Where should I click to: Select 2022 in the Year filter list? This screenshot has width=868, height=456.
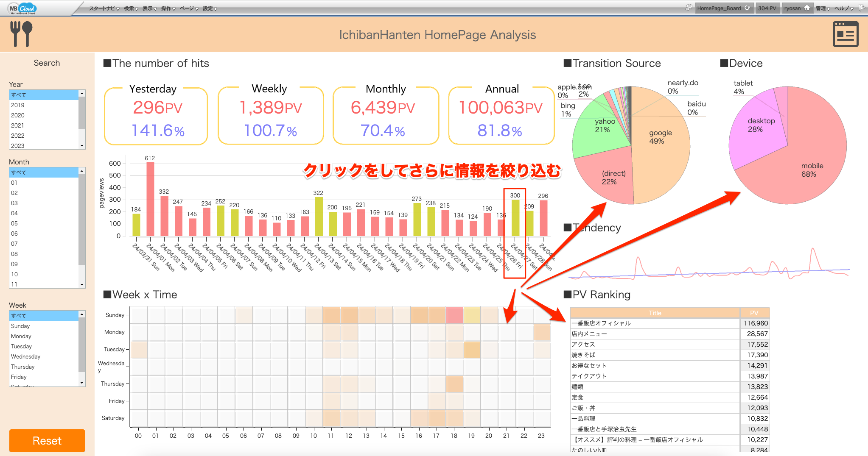point(17,136)
